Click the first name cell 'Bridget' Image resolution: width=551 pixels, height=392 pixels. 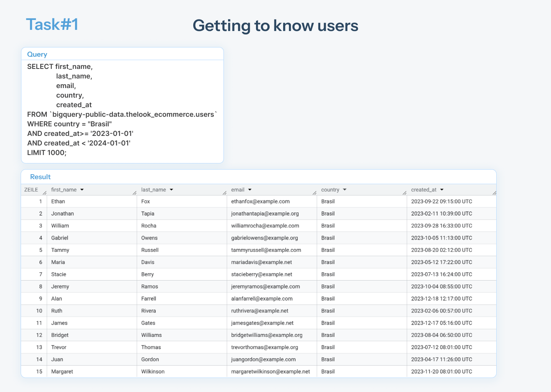[x=60, y=335]
